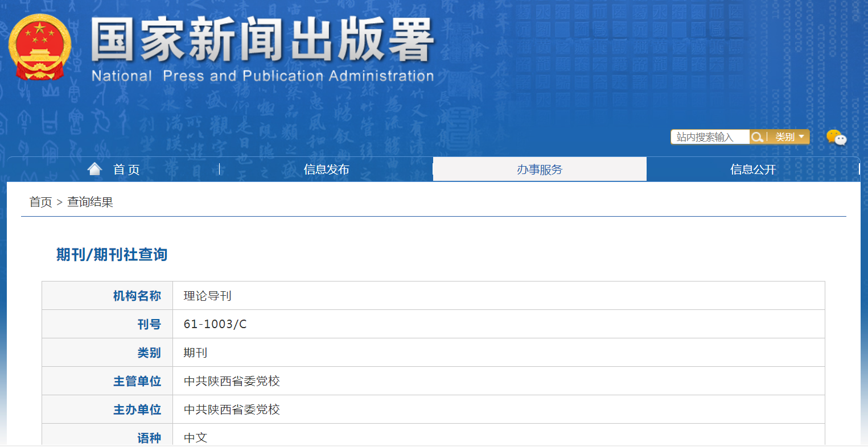The width and height of the screenshot is (868, 447).
Task: Click the 站内搜索输入 search box
Action: (710, 136)
